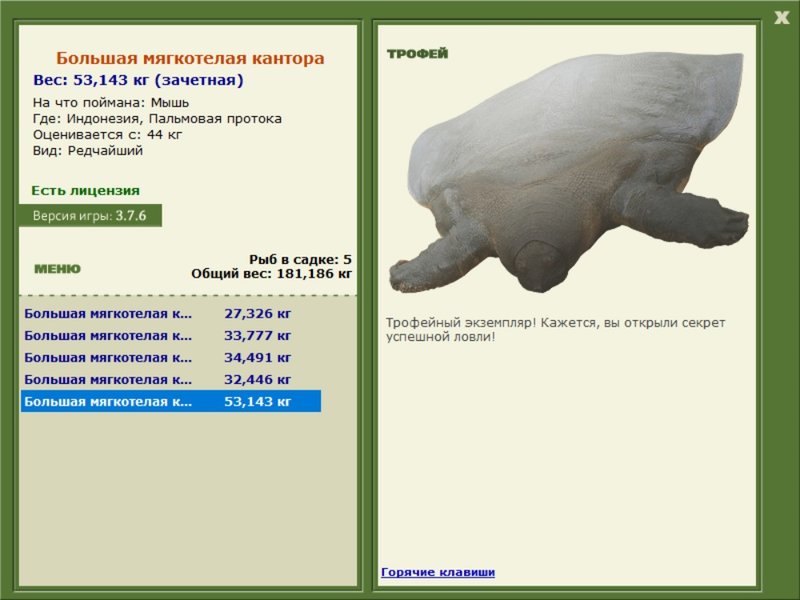Click the Вес: 53,143 кг (зачетная) line
This screenshot has width=800, height=600.
click(138, 80)
